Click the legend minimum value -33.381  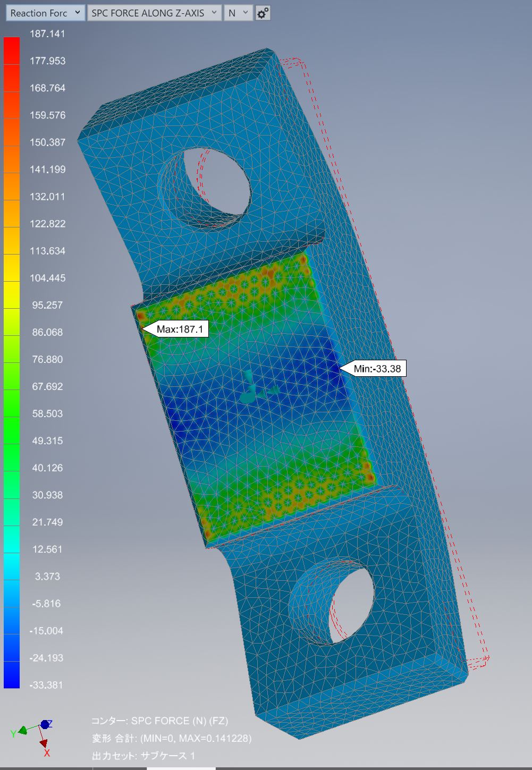pos(46,684)
